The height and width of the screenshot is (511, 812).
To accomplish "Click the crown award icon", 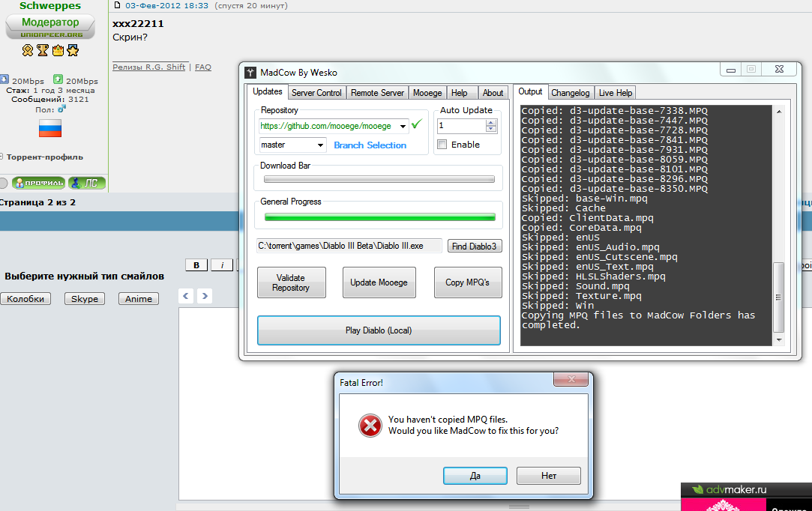I will coord(58,50).
